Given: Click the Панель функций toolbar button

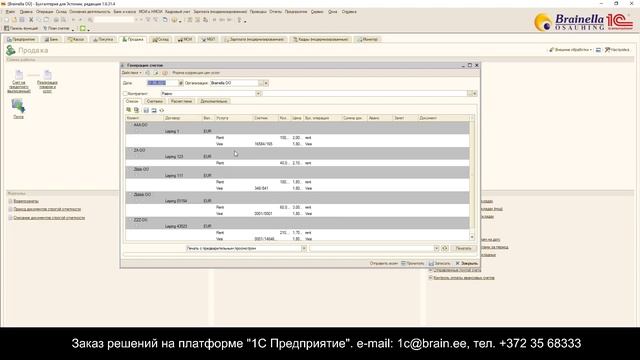Looking at the screenshot, I should (x=21, y=29).
